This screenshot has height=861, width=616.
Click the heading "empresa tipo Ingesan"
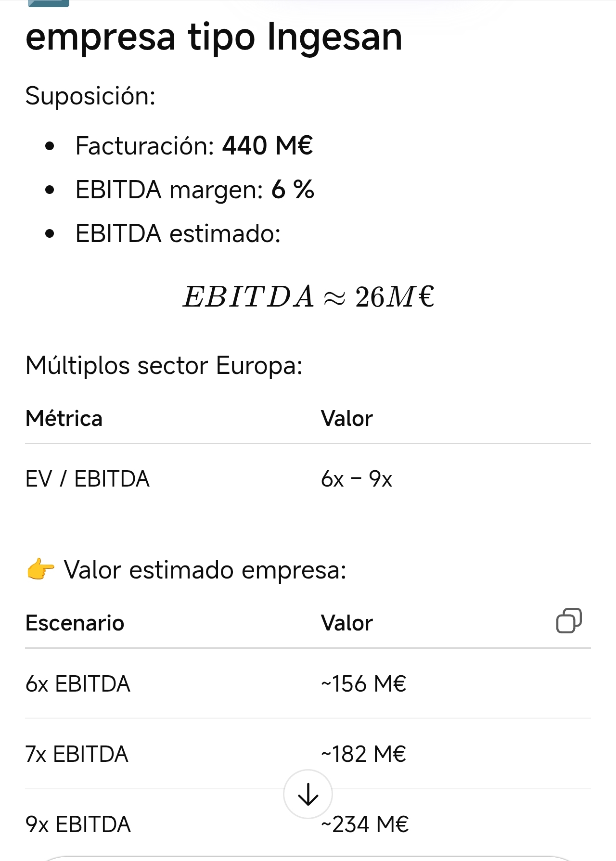(x=214, y=38)
